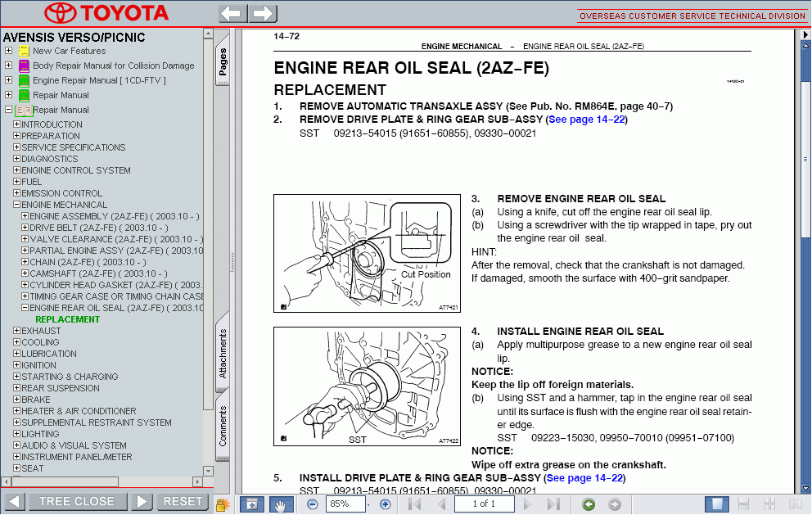Expand the New Car Features node
The image size is (812, 515).
[8, 50]
